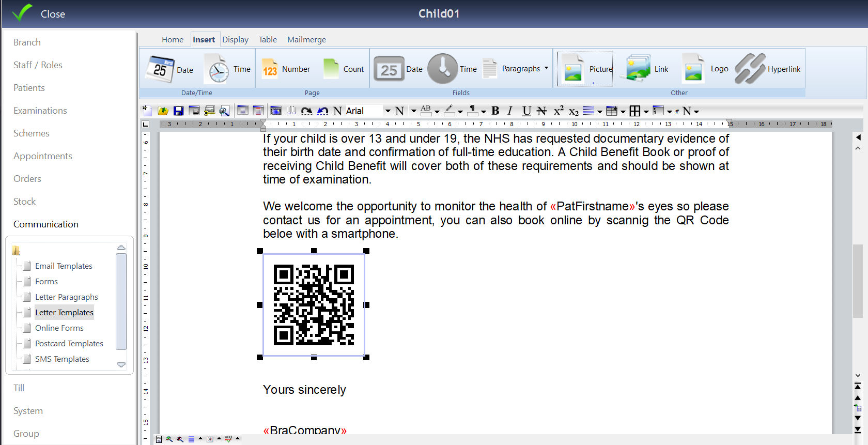This screenshot has width=868, height=445.
Task: Open the Arial font name dropdown
Action: click(x=388, y=111)
